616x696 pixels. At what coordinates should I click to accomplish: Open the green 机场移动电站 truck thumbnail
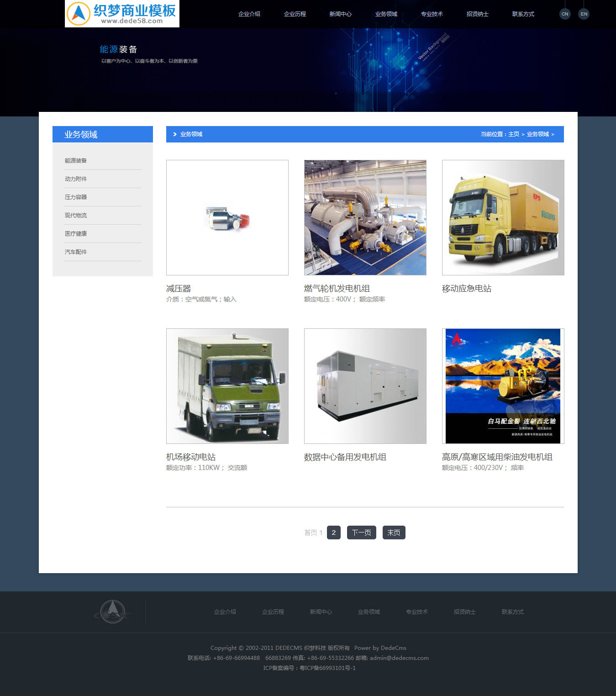tap(227, 386)
